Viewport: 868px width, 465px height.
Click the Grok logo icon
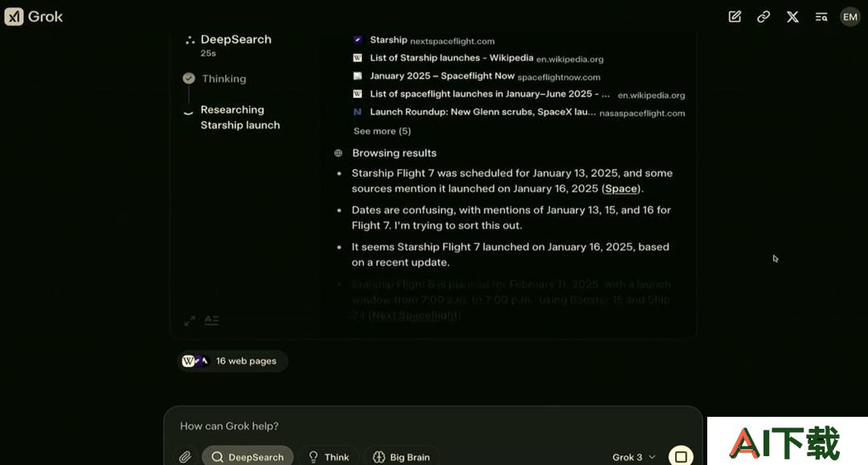(14, 17)
